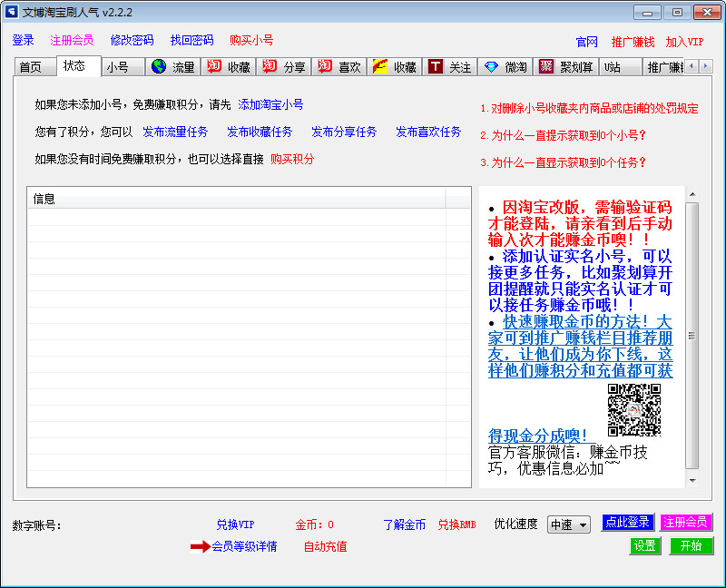Open the 聚划算 tab
The image size is (726, 588).
[x=565, y=67]
